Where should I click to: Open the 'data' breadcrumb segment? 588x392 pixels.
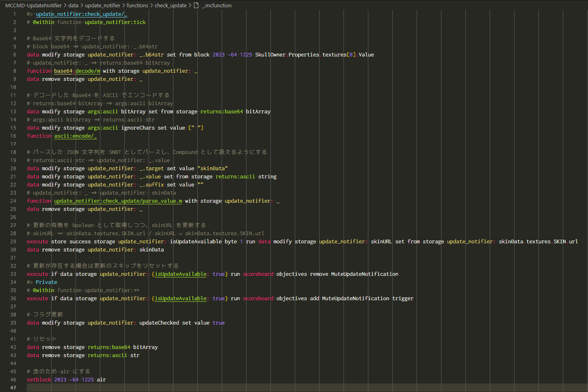click(x=73, y=5)
